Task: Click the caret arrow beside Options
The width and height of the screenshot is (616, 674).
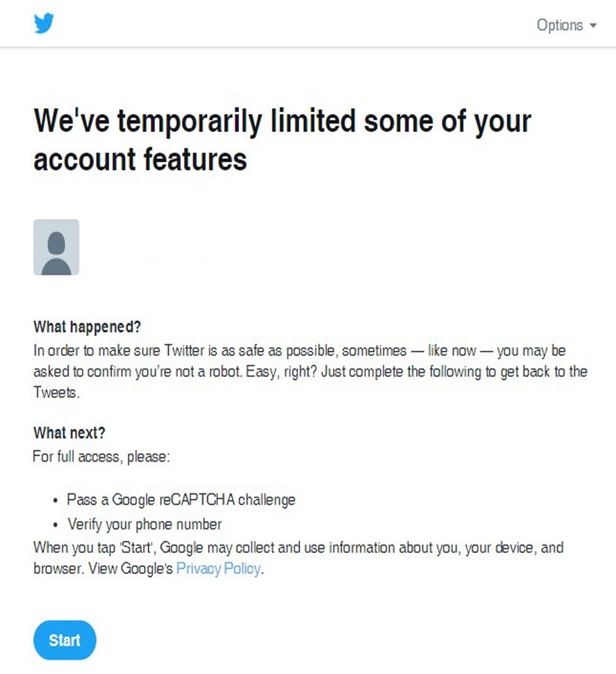Action: click(x=594, y=26)
